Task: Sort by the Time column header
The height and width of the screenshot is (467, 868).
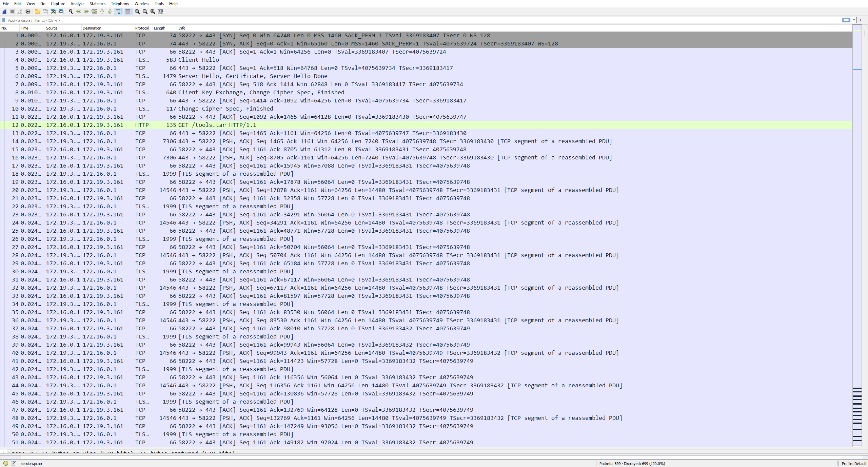Action: [32, 28]
